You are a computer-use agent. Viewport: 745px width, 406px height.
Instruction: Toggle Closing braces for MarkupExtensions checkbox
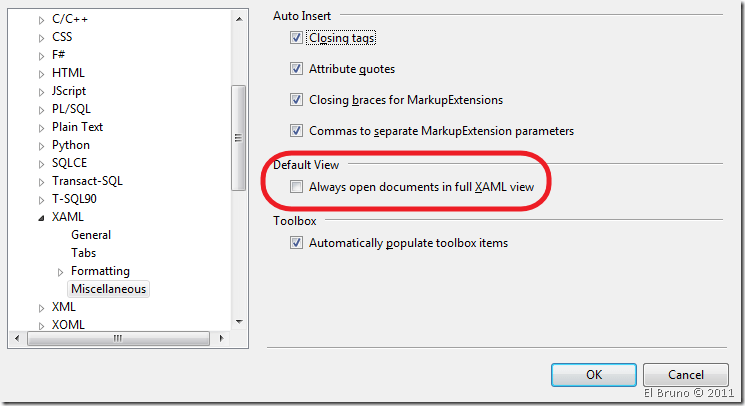click(296, 100)
